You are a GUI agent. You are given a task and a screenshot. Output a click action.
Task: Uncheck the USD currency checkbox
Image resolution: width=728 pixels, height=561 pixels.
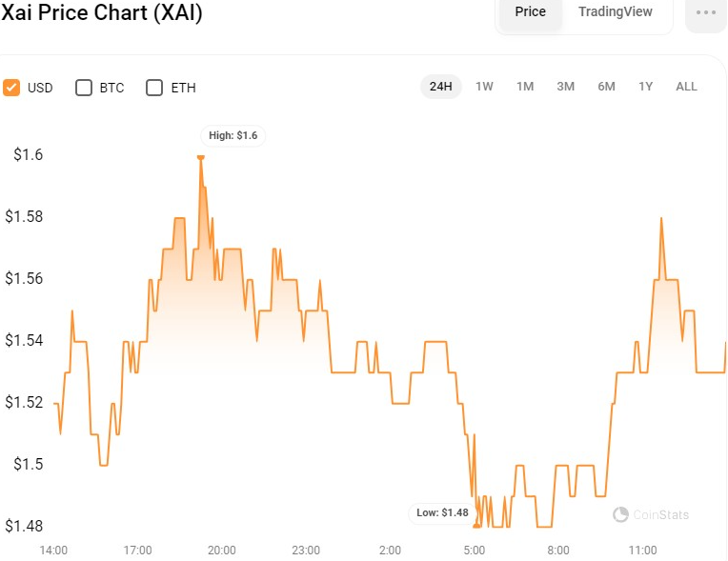pyautogui.click(x=11, y=88)
